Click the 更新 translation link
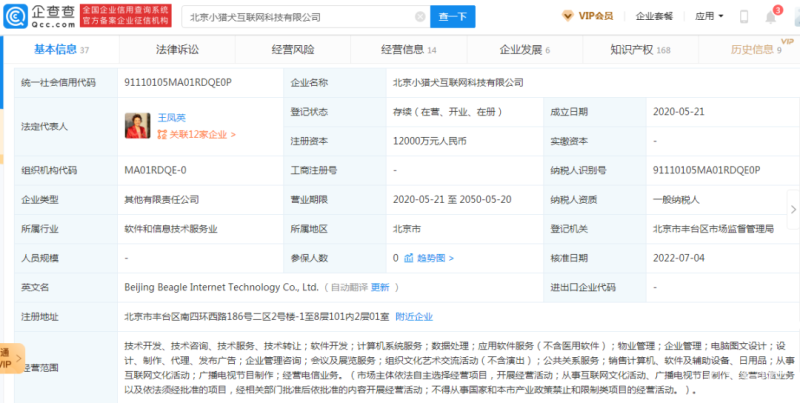800x403 pixels. pos(380,287)
